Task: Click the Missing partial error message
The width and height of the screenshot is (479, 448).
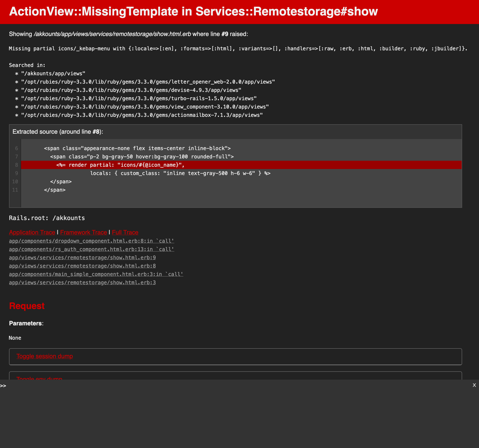Action: click(x=238, y=49)
